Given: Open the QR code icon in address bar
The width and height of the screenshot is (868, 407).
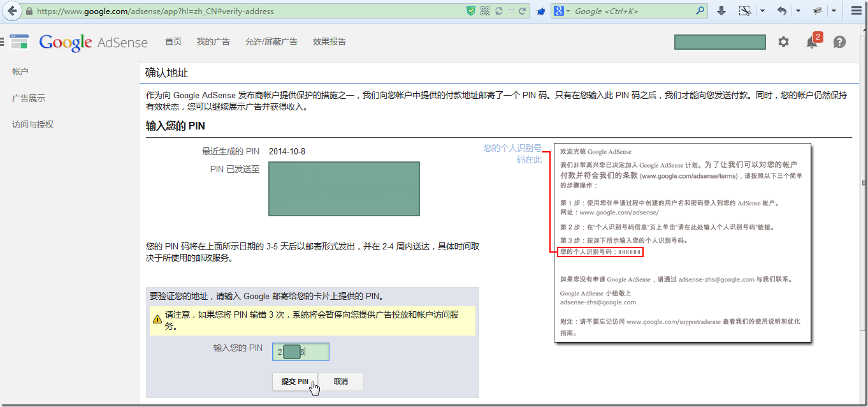Looking at the screenshot, I should point(485,11).
